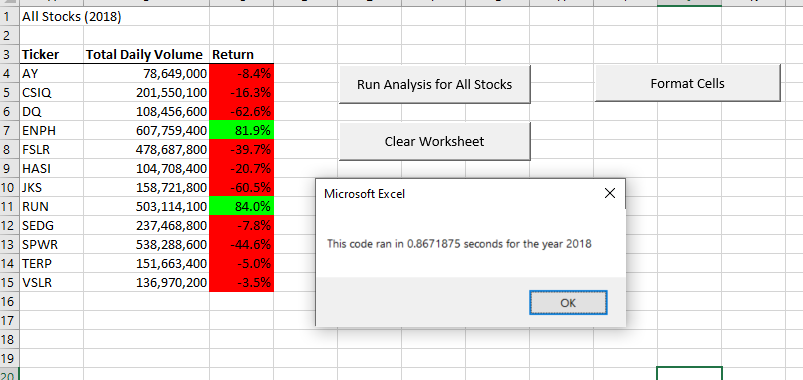Select red return cell -8.4%
Viewport: 803px width, 380px height.
[241, 74]
